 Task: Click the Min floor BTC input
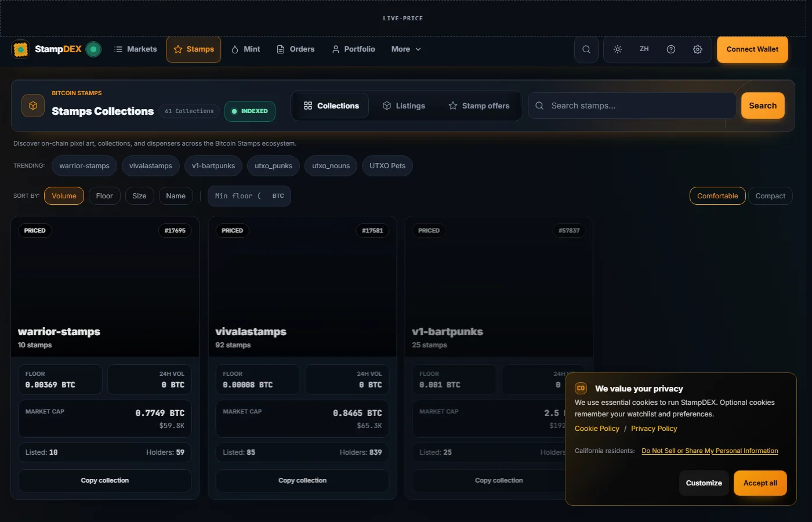click(249, 196)
